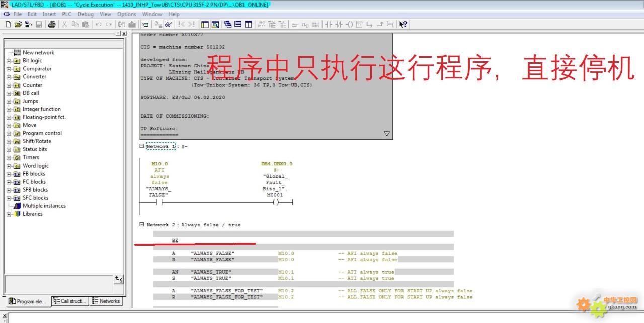
Task: Select FC blocks in the tree
Action: coord(34,182)
